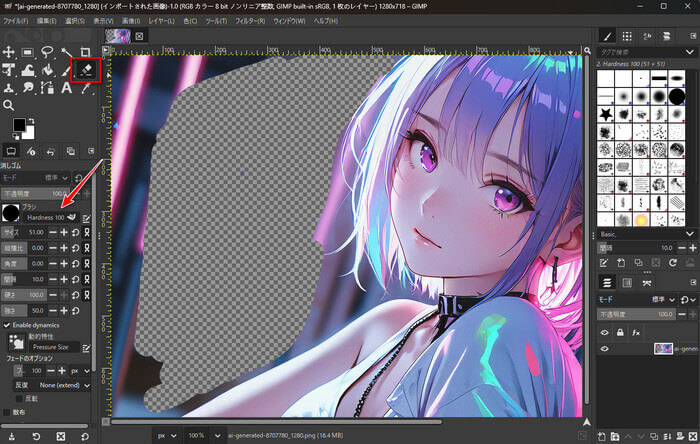Screen dimensions: 700x444
Task: Select the Text tool (A icon)
Action: pyautogui.click(x=66, y=87)
